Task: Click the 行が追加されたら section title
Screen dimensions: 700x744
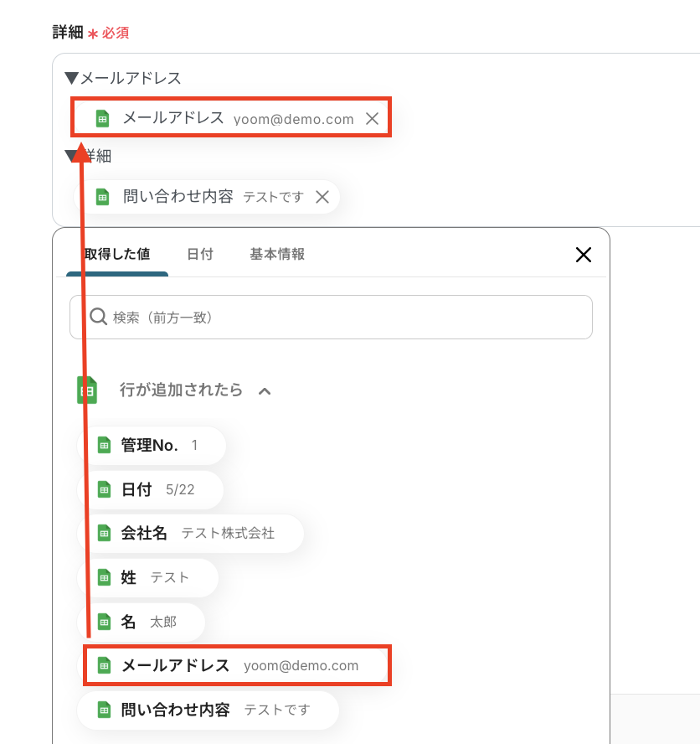Action: click(181, 390)
